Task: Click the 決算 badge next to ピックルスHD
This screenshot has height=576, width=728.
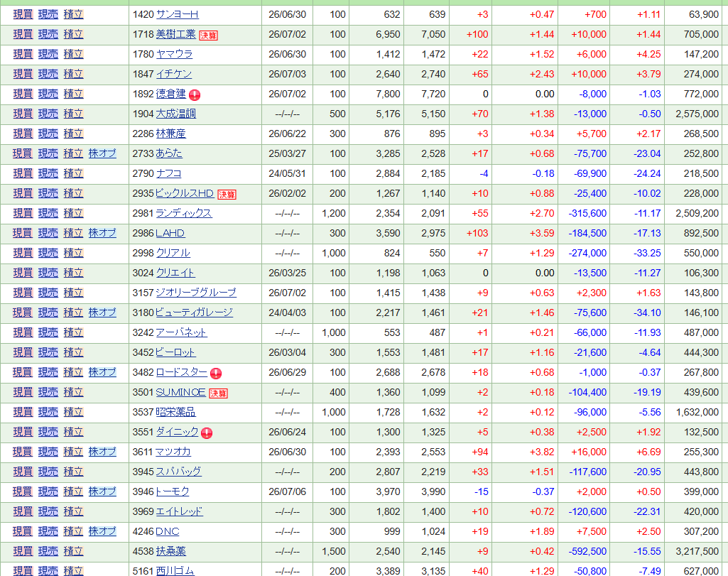Action: (x=227, y=195)
